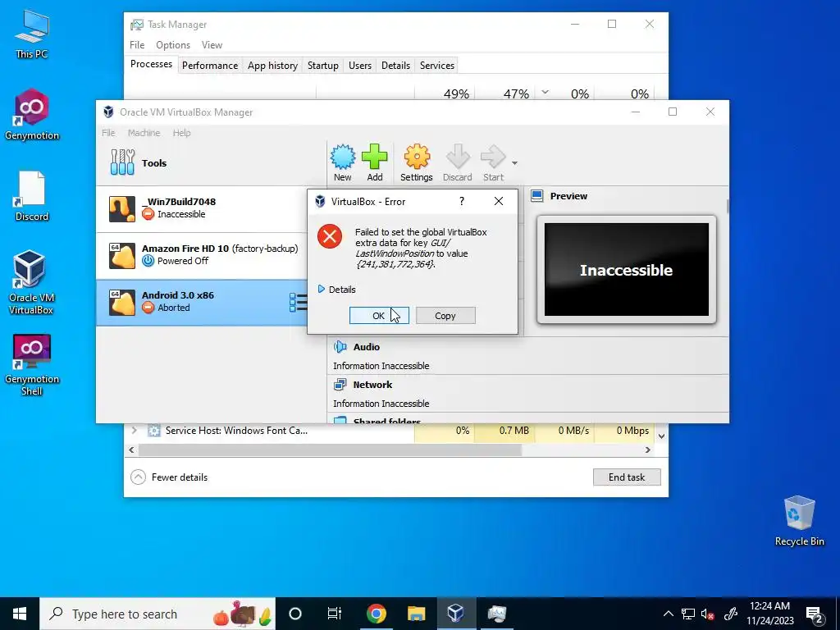Click Copy in the error dialog
840x630 pixels.
click(x=445, y=316)
